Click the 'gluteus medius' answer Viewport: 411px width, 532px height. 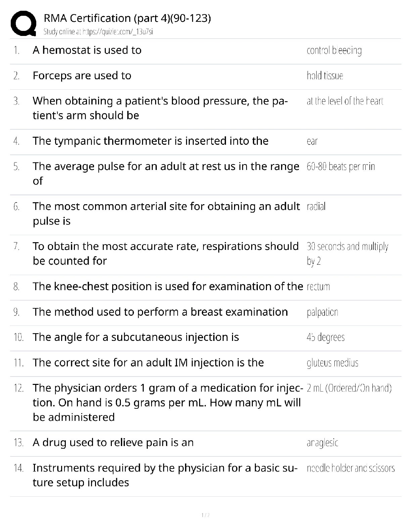point(332,363)
